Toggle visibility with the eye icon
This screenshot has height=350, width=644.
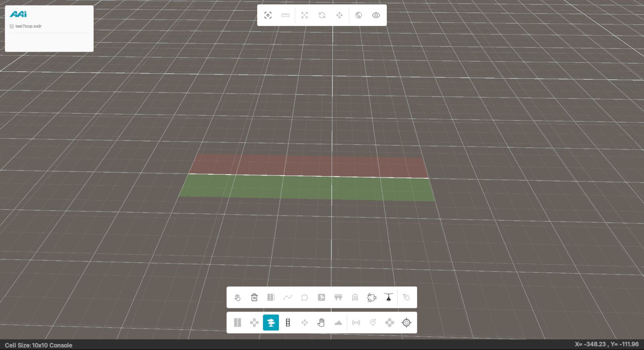[x=376, y=15]
